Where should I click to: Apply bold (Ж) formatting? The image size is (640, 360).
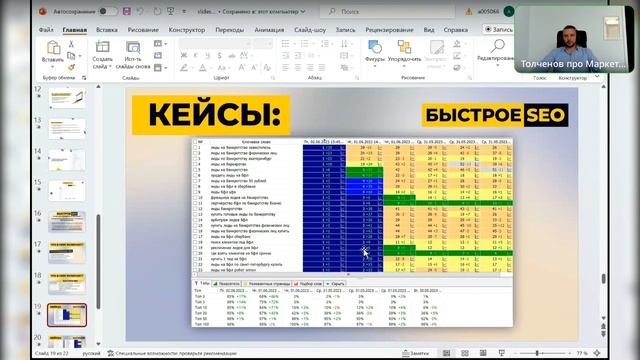coord(184,55)
